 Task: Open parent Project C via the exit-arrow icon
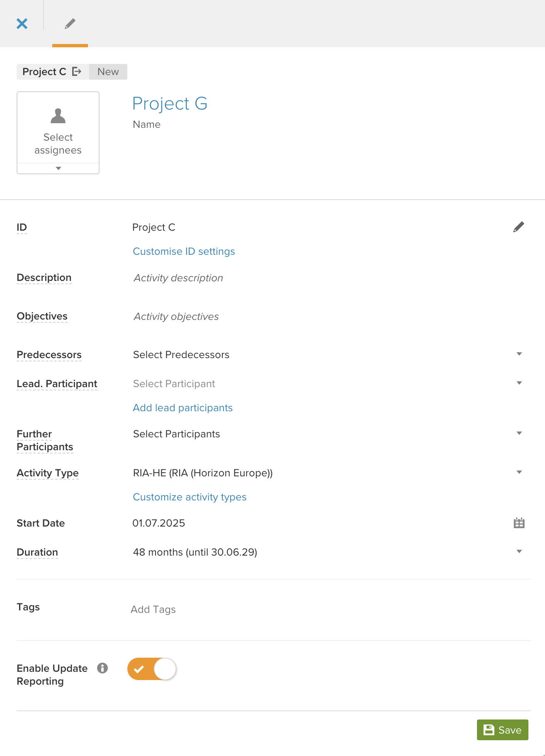click(77, 72)
